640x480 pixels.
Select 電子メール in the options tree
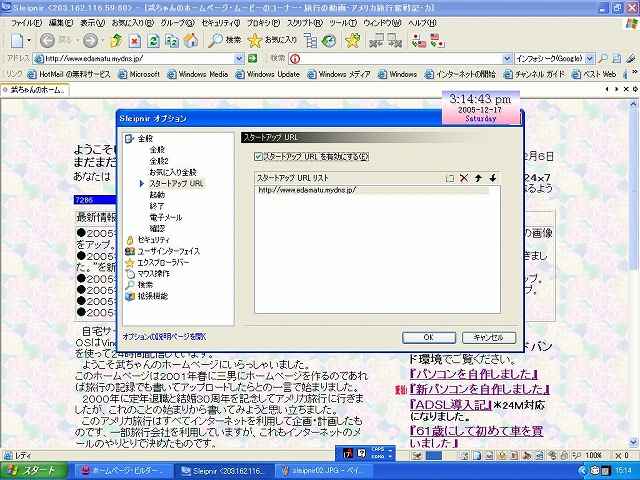(x=166, y=217)
